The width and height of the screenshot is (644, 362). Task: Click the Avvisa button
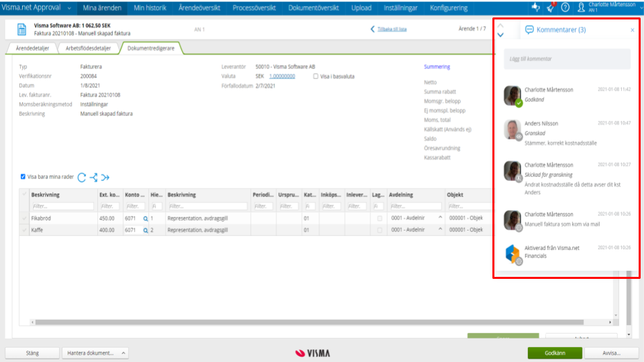click(x=612, y=353)
